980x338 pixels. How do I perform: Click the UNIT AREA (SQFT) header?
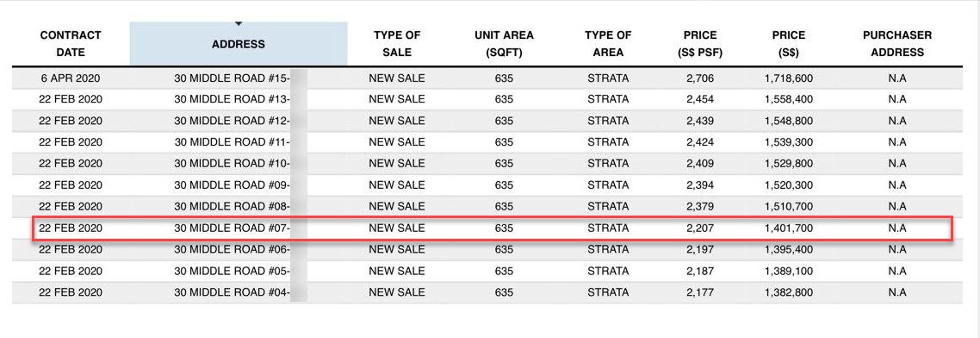(x=504, y=44)
